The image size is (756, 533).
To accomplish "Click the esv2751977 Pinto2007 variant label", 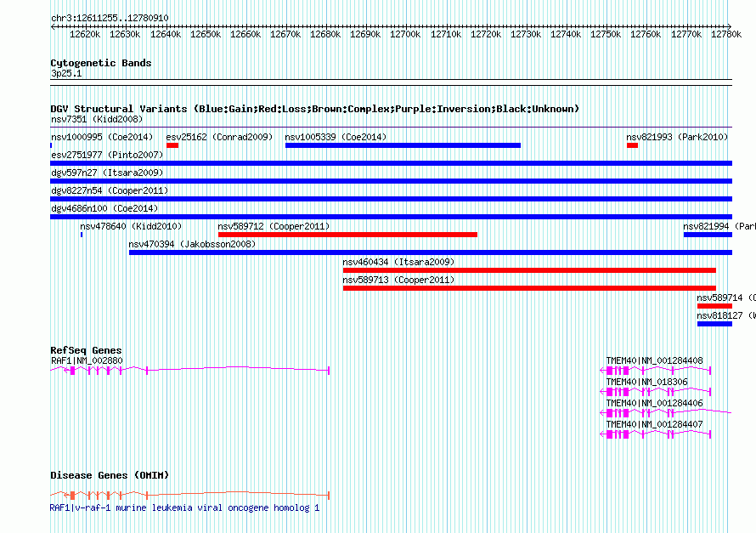I will point(106,155).
